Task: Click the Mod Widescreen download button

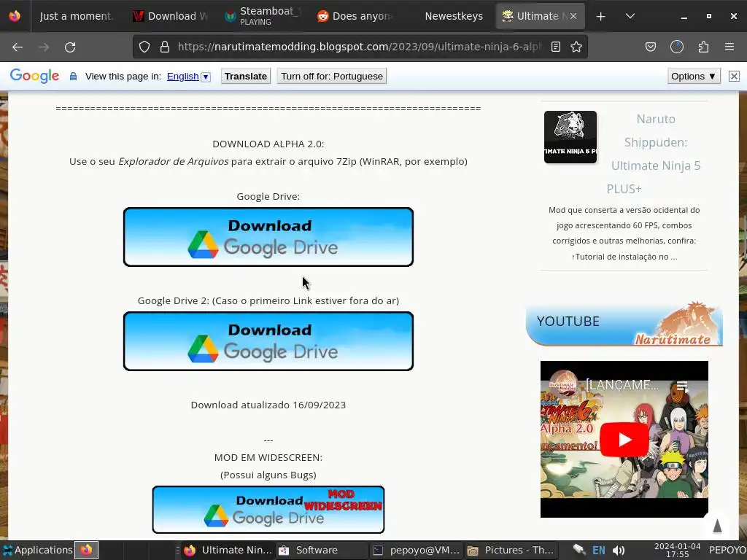Action: 268,510
